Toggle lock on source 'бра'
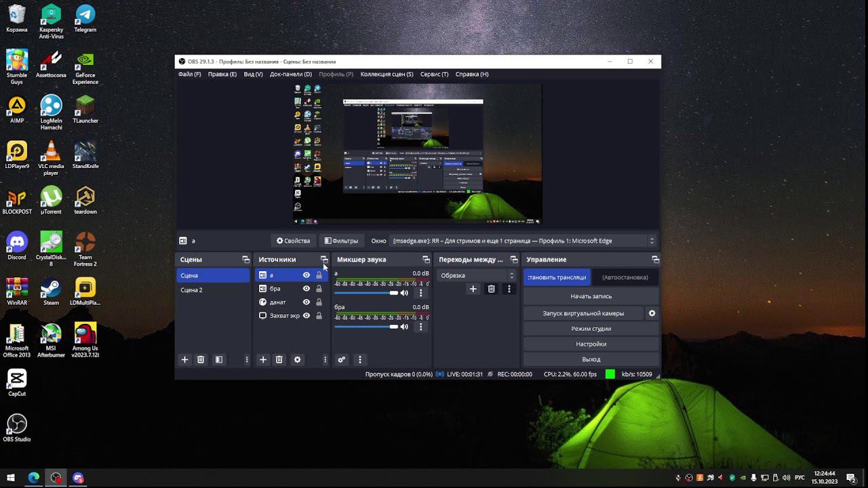Screen dimensions: 868x488 pos(319,289)
